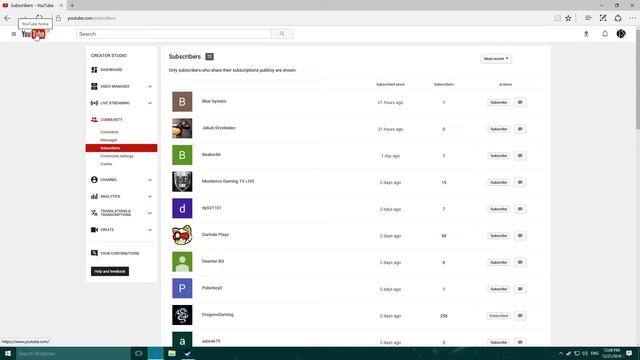Subscribe to Blue System channel
Screen dimensions: 640x360
[x=498, y=102]
